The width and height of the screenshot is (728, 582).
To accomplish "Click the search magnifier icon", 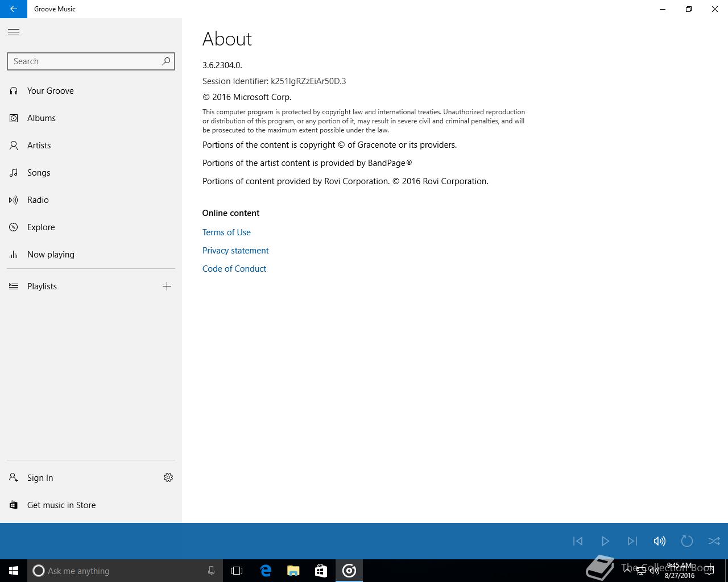I will 166,61.
